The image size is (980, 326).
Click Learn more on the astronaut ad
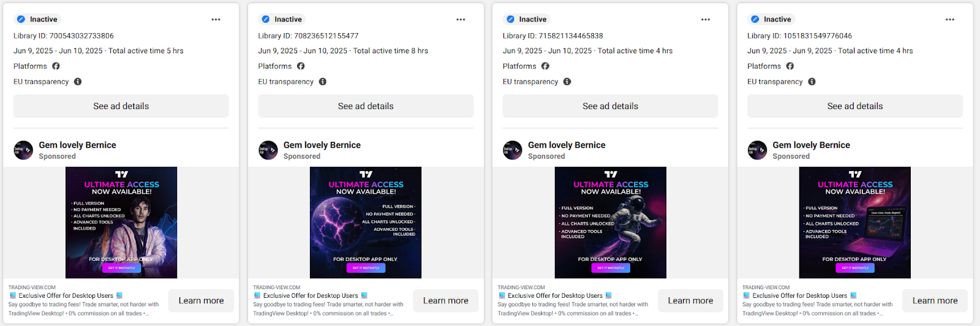point(690,301)
